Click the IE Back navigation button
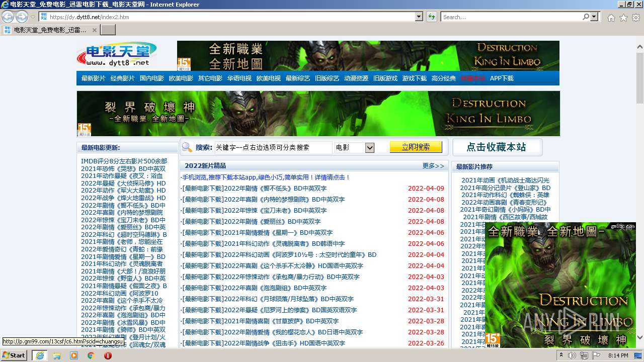Viewport: 644px width, 362px height. [x=8, y=17]
